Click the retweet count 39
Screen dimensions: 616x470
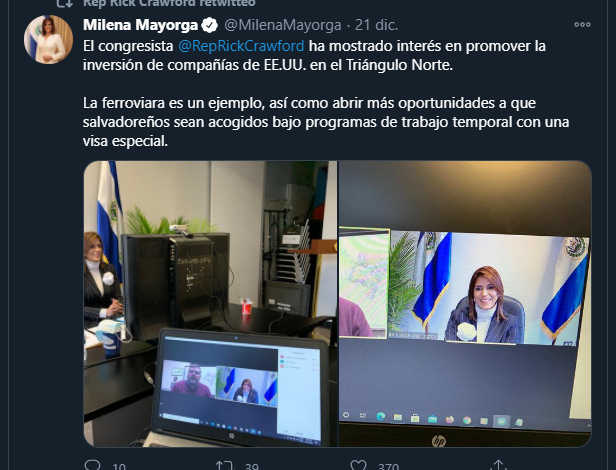pos(252,466)
